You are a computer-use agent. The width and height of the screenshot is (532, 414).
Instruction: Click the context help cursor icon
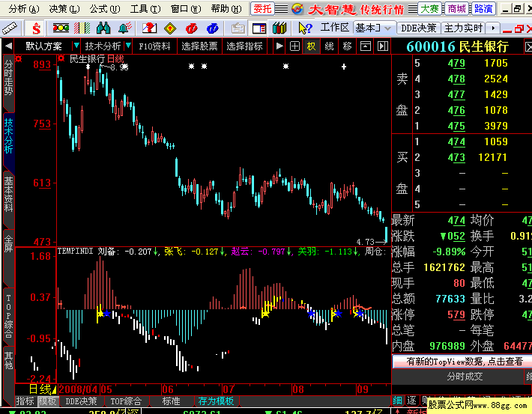[305, 28]
